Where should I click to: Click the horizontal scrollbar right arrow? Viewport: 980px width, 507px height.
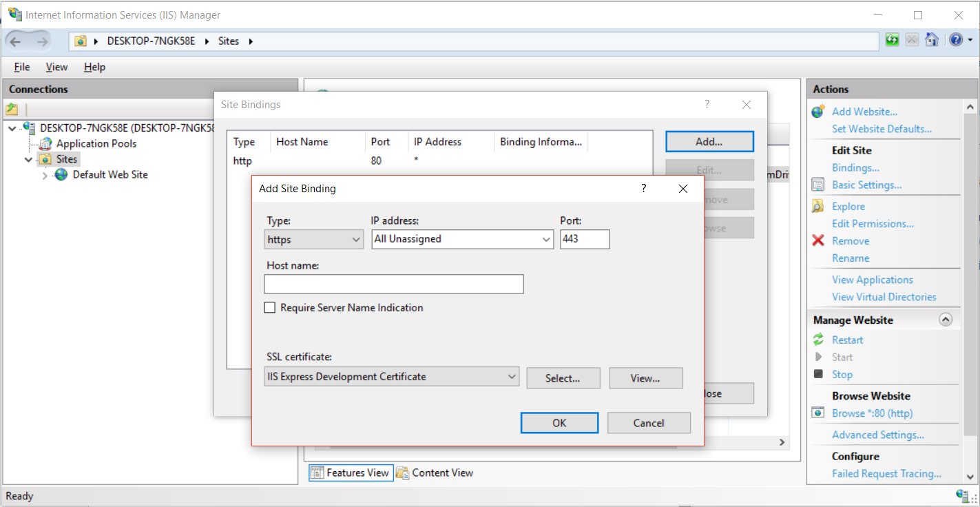coord(782,442)
